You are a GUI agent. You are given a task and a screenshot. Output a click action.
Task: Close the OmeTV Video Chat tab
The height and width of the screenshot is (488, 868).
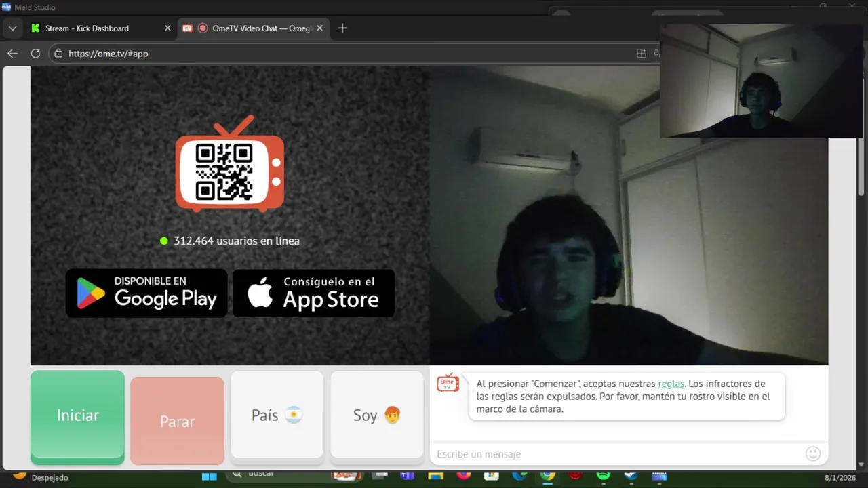[319, 28]
